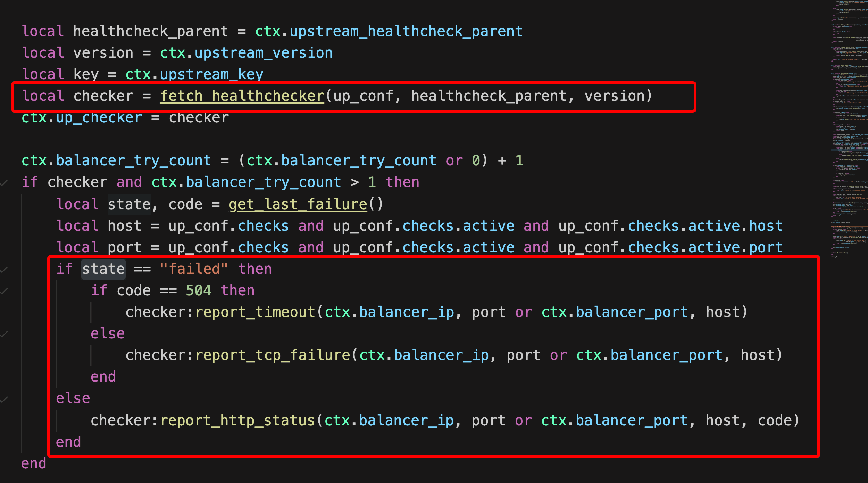This screenshot has height=483, width=868.
Task: Fold the else branch above report_tcp_failure
Action: (4, 334)
